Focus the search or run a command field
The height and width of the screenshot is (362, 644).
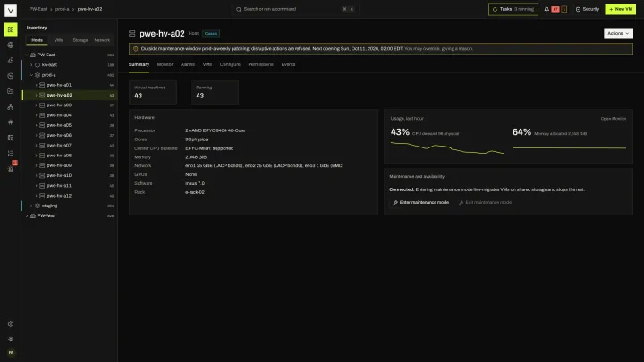click(x=294, y=9)
